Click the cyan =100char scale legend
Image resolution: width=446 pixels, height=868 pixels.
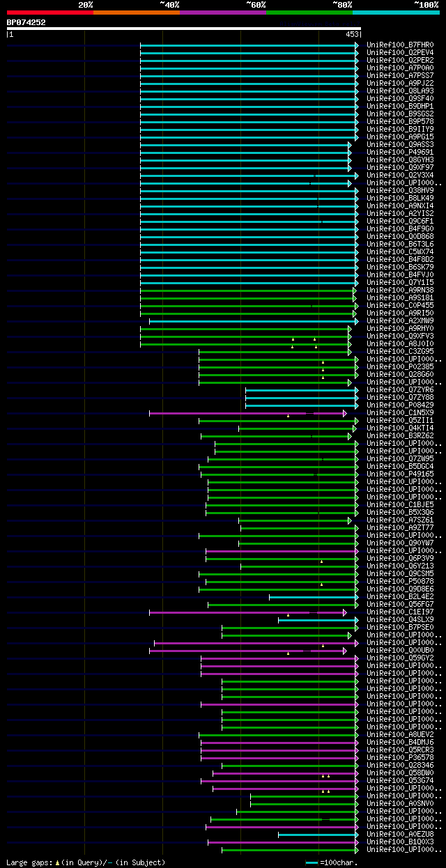pos(331,862)
